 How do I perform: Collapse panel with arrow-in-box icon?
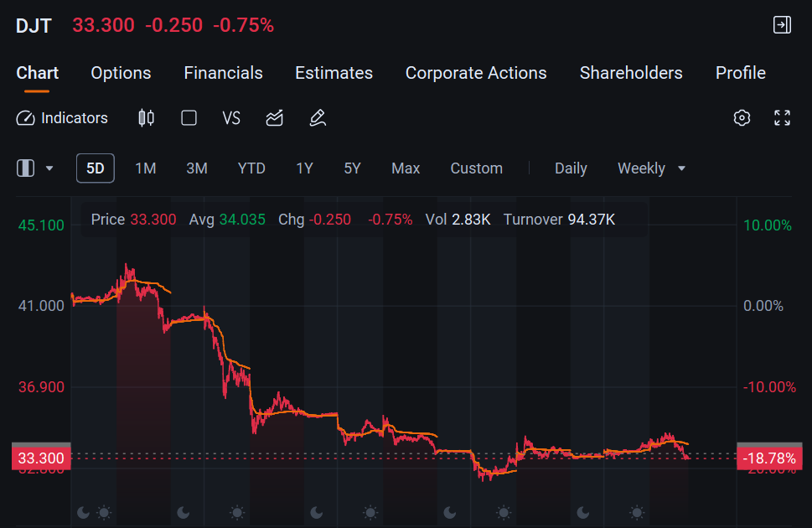(782, 25)
